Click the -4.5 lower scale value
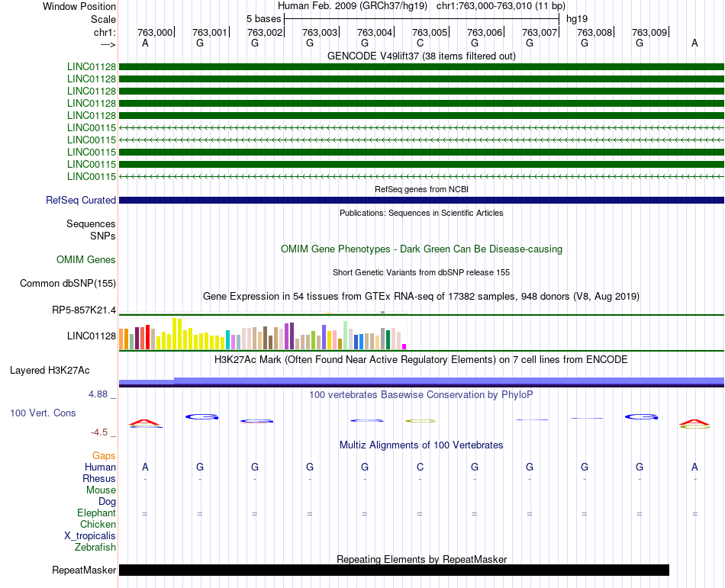The height and width of the screenshot is (588, 725). pos(99,432)
